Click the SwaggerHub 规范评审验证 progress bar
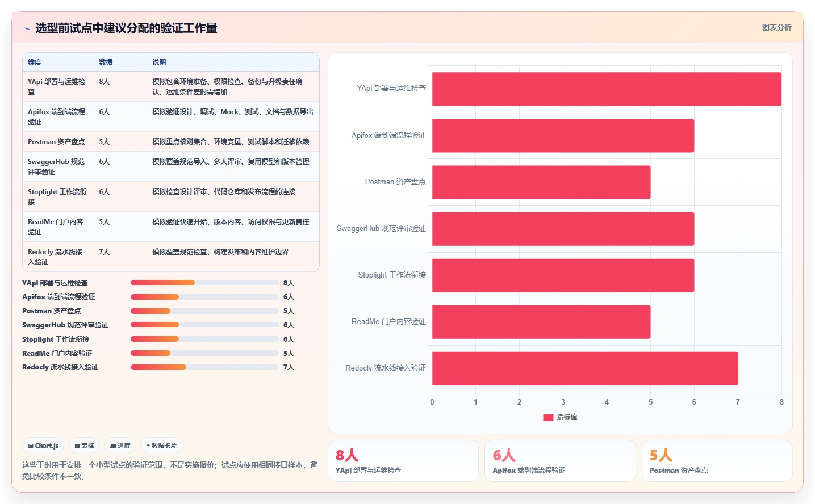The image size is (815, 504). point(204,325)
